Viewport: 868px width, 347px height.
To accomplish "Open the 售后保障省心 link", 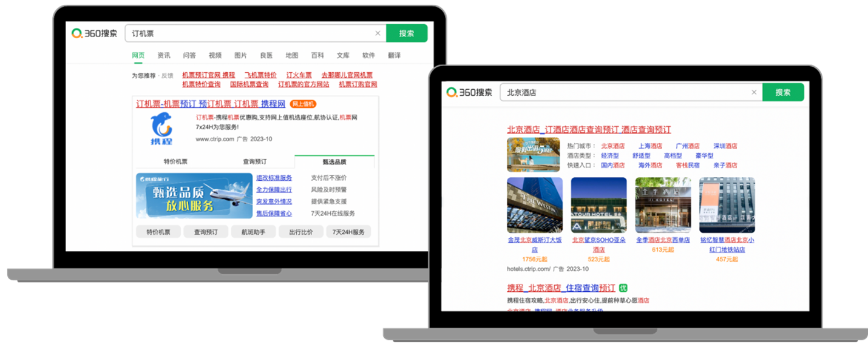I will tap(274, 214).
